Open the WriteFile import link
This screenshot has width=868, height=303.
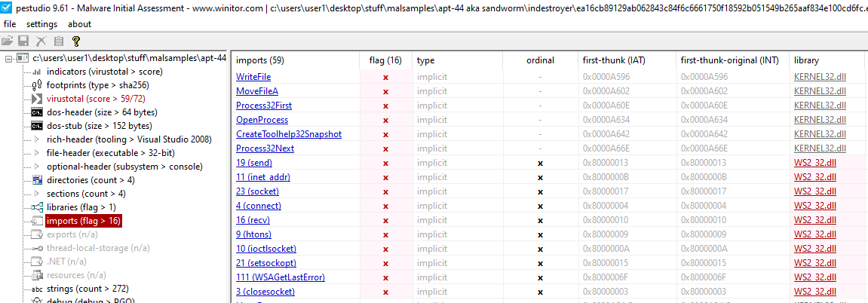pos(253,77)
